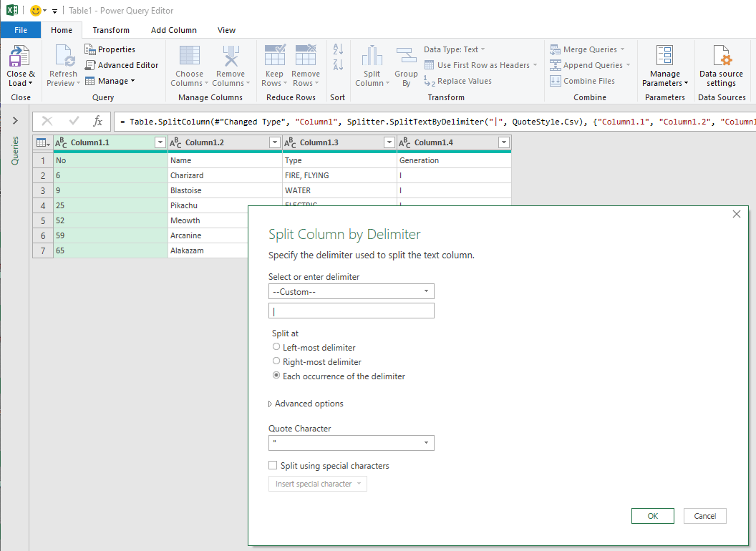Open Data source settings
Screen dimensions: 756x551
(x=722, y=66)
